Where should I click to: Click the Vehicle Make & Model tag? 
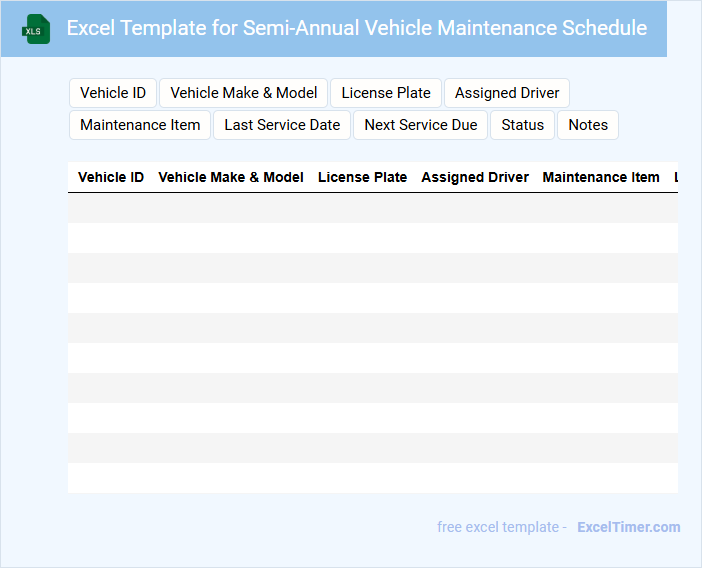(x=244, y=93)
